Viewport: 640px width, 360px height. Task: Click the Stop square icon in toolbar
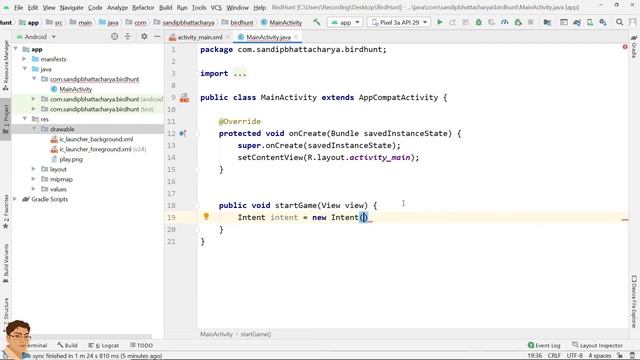(x=531, y=22)
